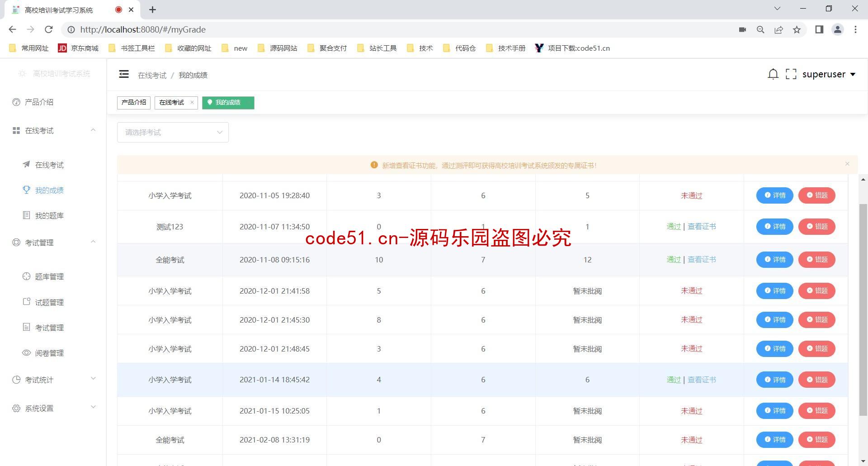
Task: View 详情 for 测试123 exam row
Action: point(775,227)
